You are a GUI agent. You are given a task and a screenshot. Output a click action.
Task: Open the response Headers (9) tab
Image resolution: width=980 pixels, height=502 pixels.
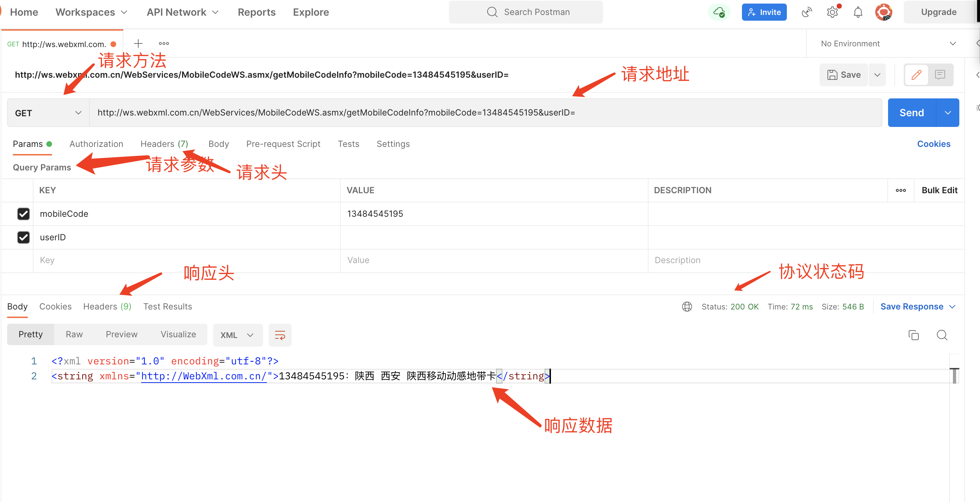pos(107,306)
